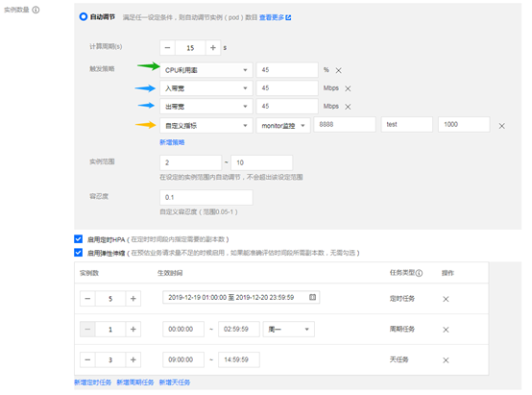
Task: Uncheck 启用定时HPA checkbox
Action: (79, 239)
